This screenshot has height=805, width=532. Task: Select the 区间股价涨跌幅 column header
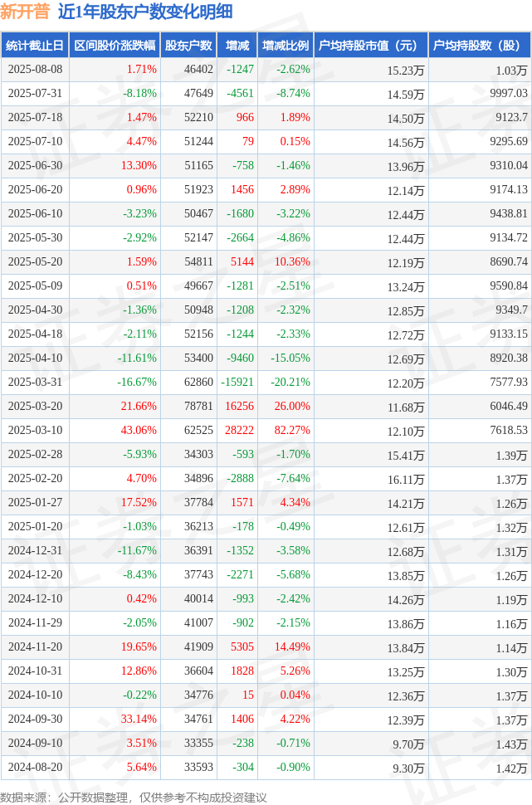coord(115,46)
